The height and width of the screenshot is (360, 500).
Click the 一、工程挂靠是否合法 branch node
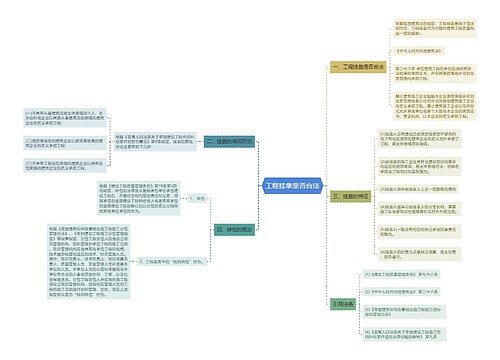pos(358,67)
